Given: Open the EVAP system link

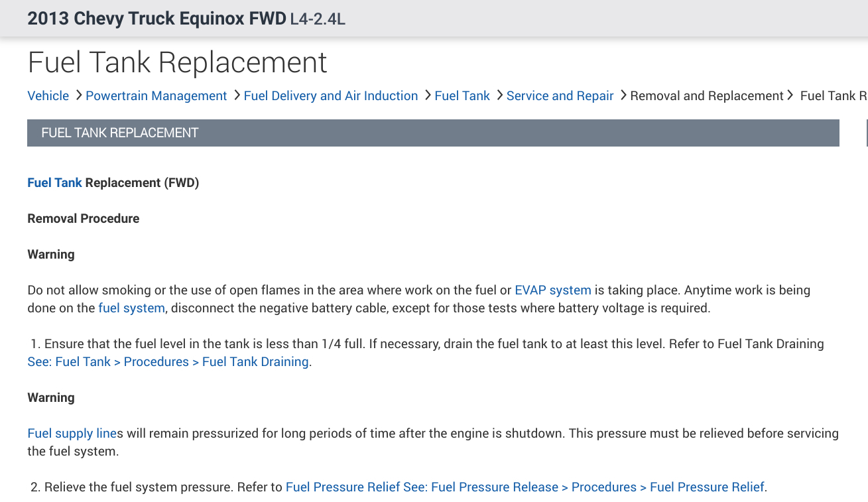Looking at the screenshot, I should (552, 290).
